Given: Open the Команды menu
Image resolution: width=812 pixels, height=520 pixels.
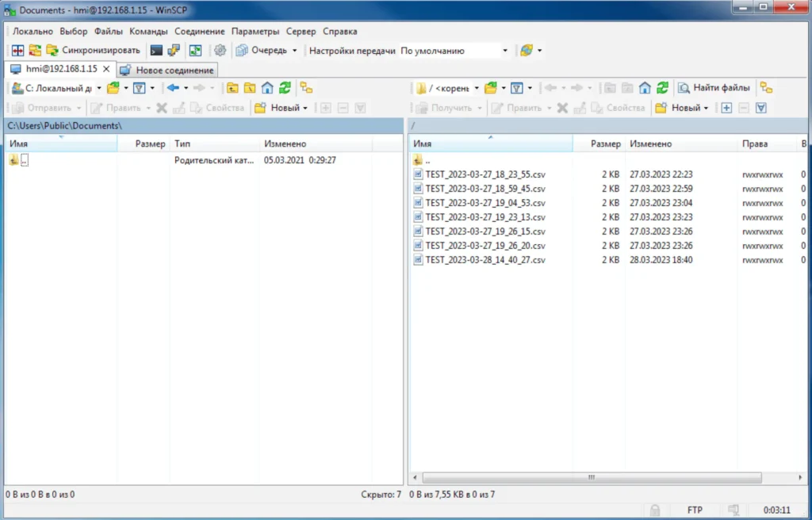Looking at the screenshot, I should pyautogui.click(x=148, y=31).
